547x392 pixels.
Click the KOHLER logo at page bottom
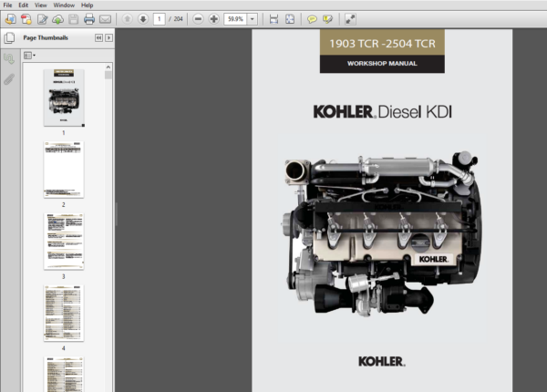pos(382,362)
